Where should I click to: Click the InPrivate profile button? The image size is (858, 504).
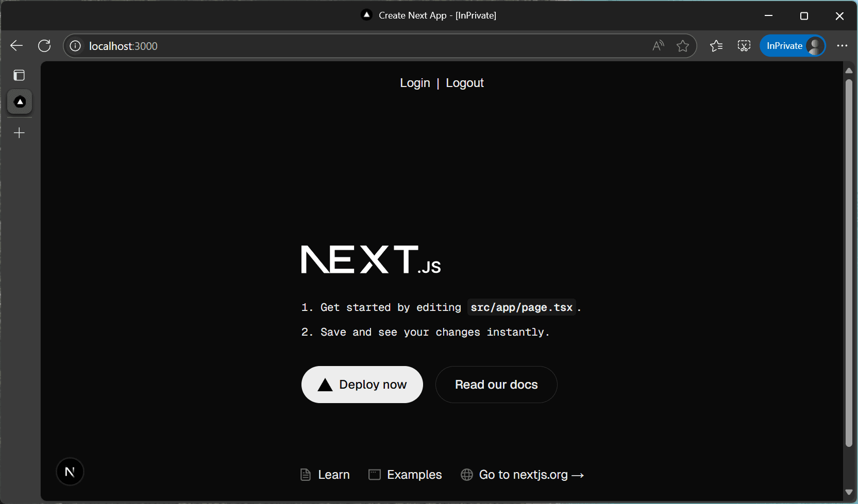(793, 46)
